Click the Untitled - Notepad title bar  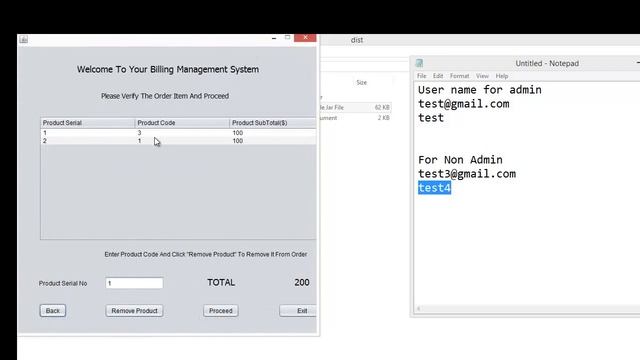pyautogui.click(x=547, y=63)
